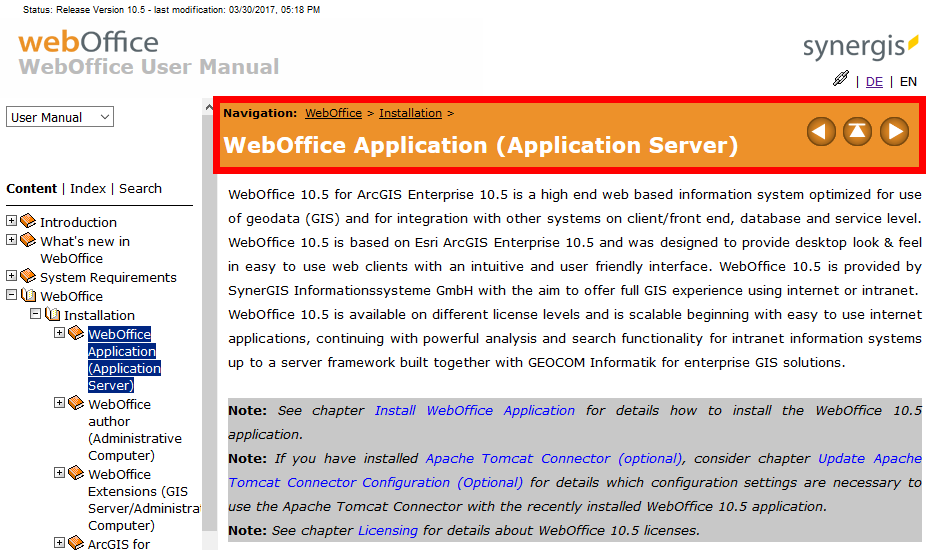The height and width of the screenshot is (550, 926).
Task: Click the next page arrow icon
Action: point(894,131)
